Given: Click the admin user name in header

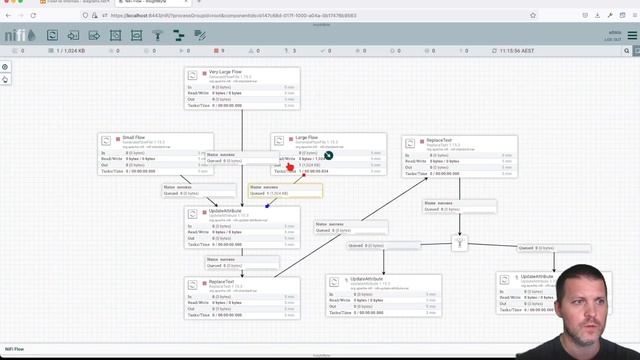Looking at the screenshot, I should [615, 32].
